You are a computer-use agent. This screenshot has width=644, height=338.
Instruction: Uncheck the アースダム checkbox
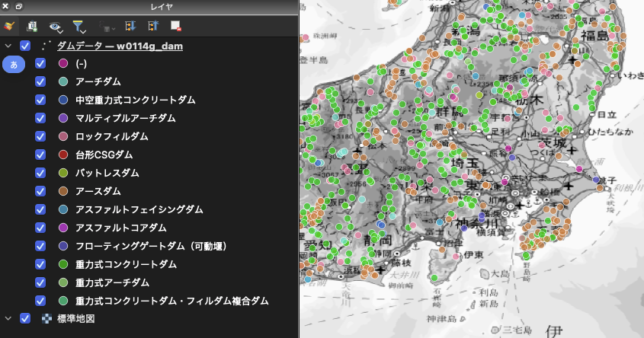tap(40, 191)
